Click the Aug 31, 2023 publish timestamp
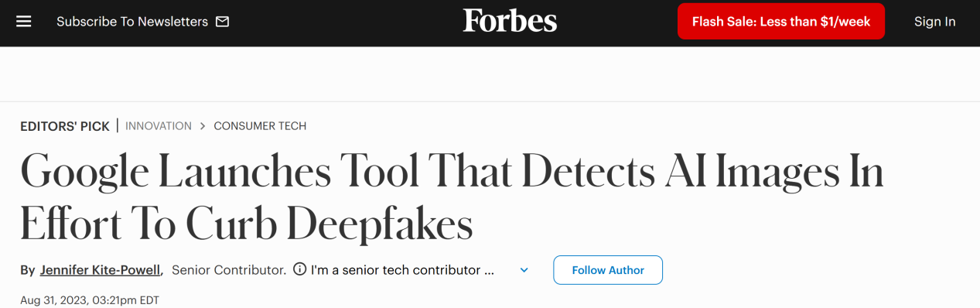Viewport: 980px width, 308px height. 90,299
